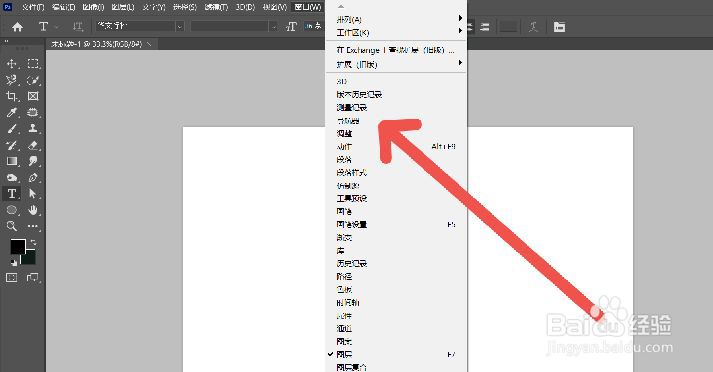Open the Type tool preset picker arrow
The height and width of the screenshot is (372, 713).
[x=57, y=27]
